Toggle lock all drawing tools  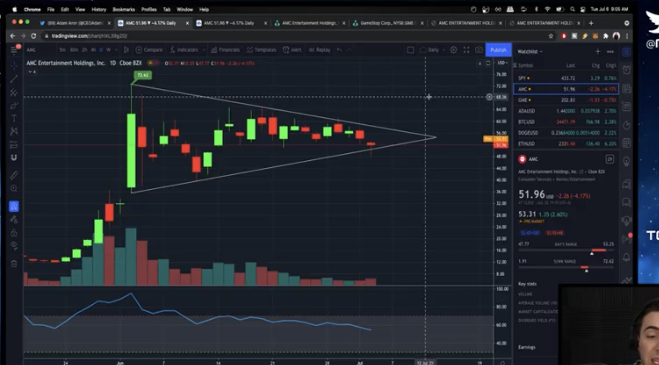pyautogui.click(x=14, y=233)
